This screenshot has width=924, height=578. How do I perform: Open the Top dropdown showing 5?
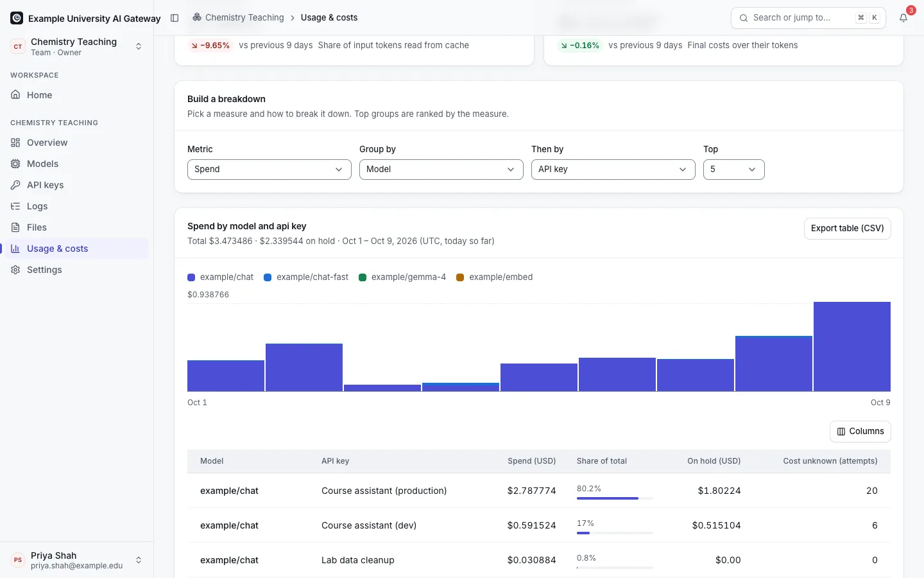734,170
